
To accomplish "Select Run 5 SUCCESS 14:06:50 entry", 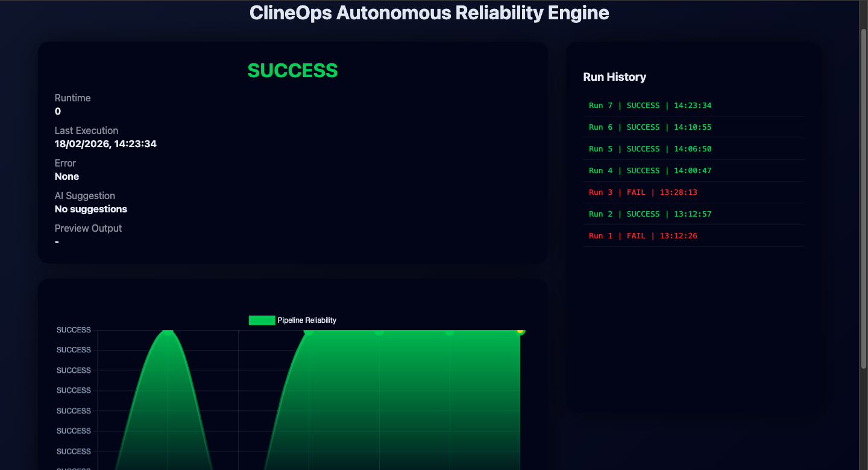I will [x=694, y=149].
